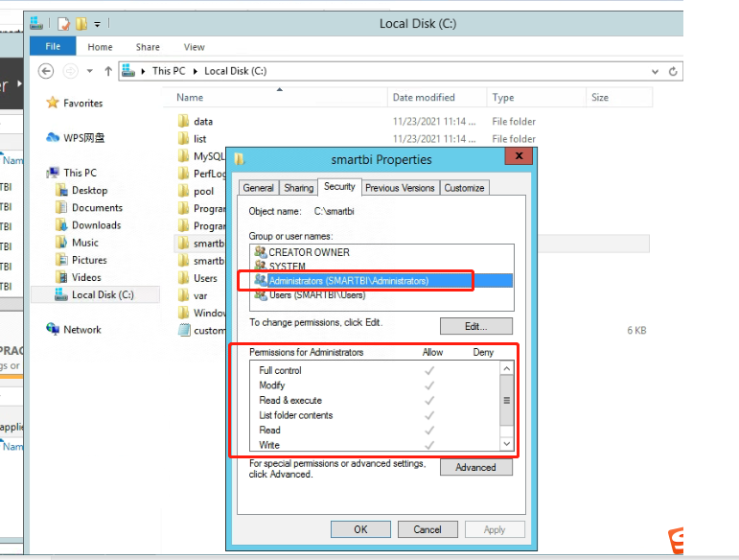739x560 pixels.
Task: Switch to the General tab
Action: [x=258, y=188]
